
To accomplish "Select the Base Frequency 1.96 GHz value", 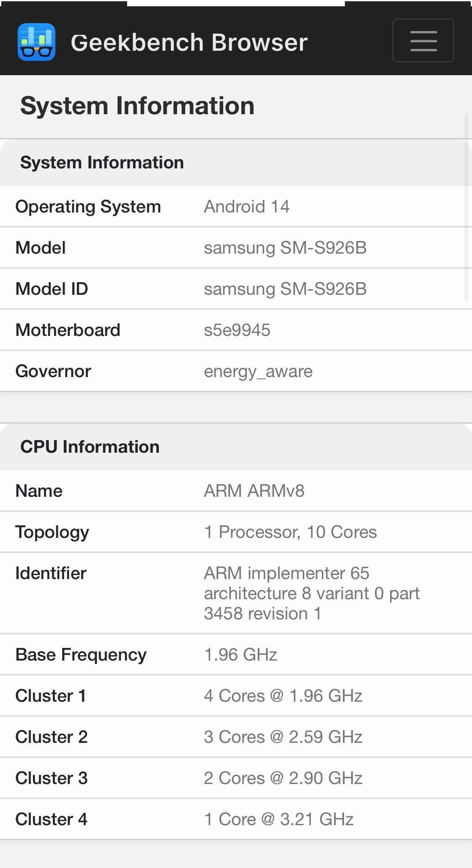I will click(241, 655).
